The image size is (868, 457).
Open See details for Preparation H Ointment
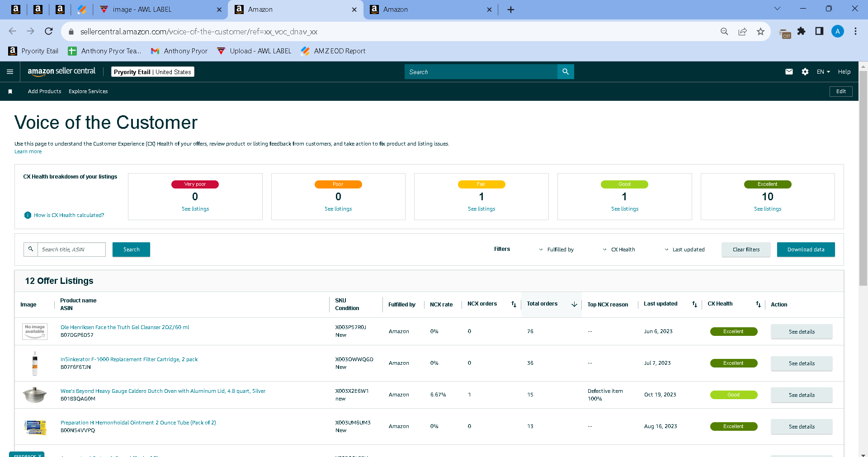click(x=802, y=427)
